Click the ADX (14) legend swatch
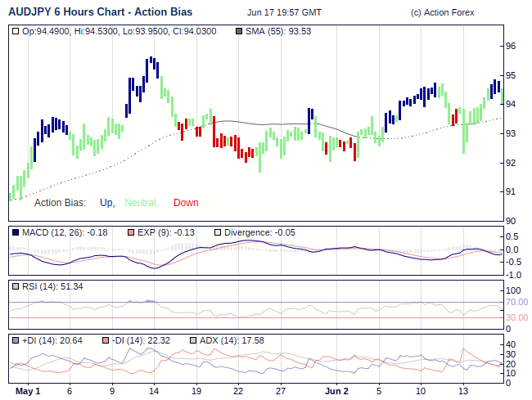 click(193, 340)
